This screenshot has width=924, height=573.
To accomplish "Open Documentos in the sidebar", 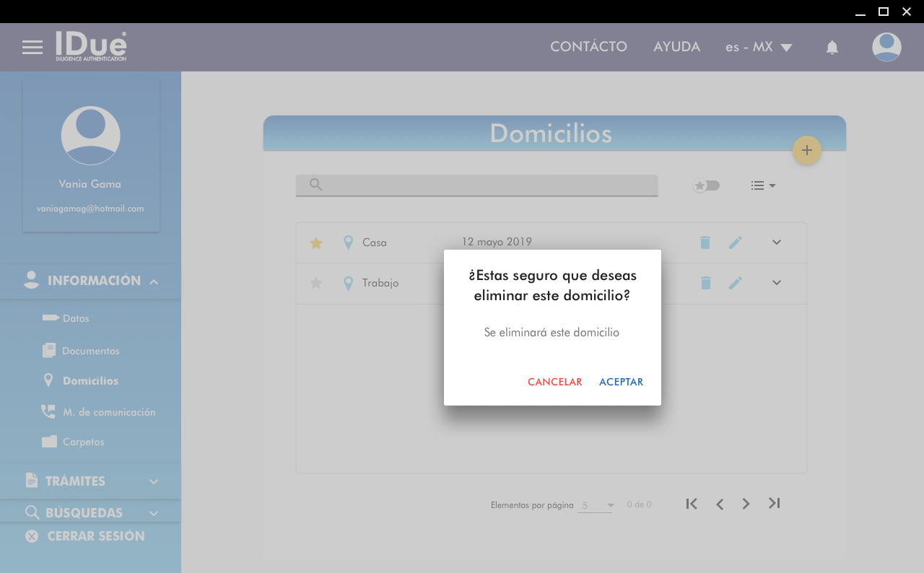I will click(90, 351).
